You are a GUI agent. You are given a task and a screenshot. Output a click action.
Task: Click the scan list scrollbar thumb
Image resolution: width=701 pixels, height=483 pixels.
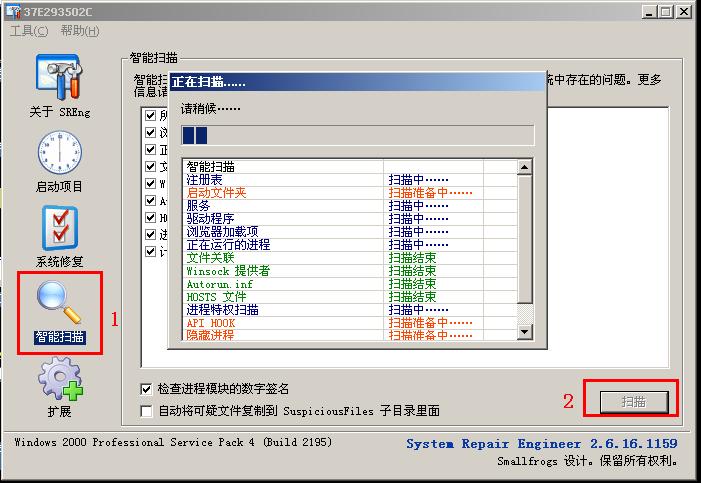point(524,239)
